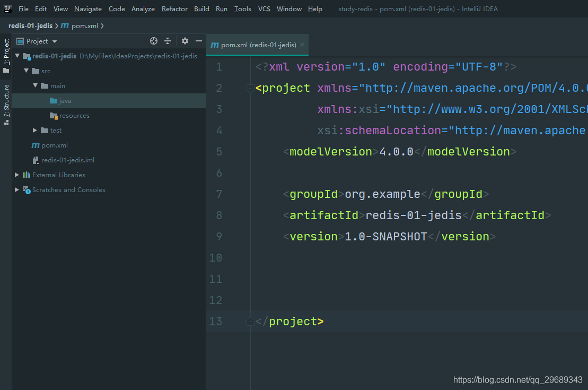Screen dimensions: 588x390
Task: Open the Project panel settings gear
Action: [x=185, y=41]
